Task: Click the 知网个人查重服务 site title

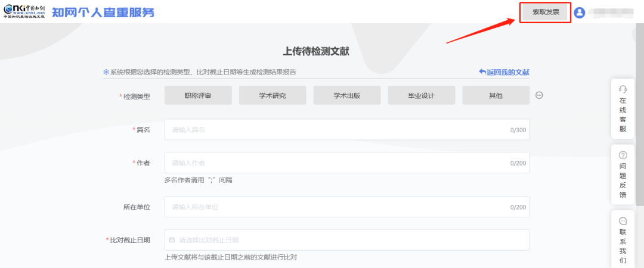Action: [x=103, y=13]
